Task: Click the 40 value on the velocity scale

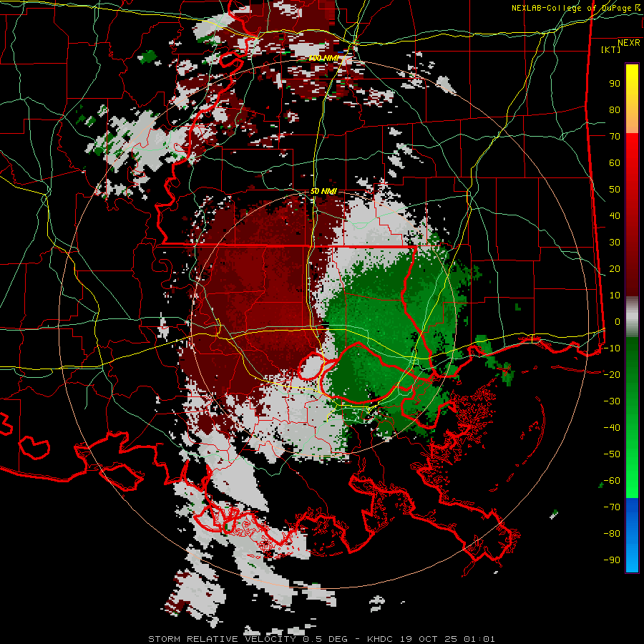Action: [615, 215]
